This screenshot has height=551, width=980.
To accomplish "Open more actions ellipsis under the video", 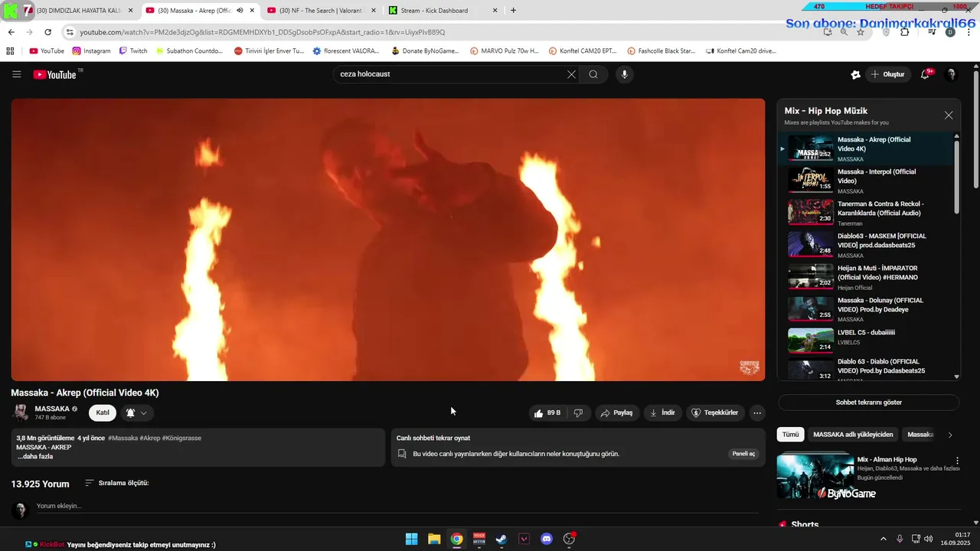I will click(x=757, y=412).
